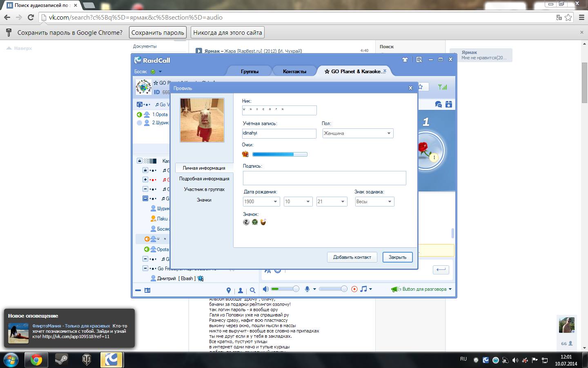Mute the speaker volume icon
Viewport: 588px width, 368px height.
266,289
